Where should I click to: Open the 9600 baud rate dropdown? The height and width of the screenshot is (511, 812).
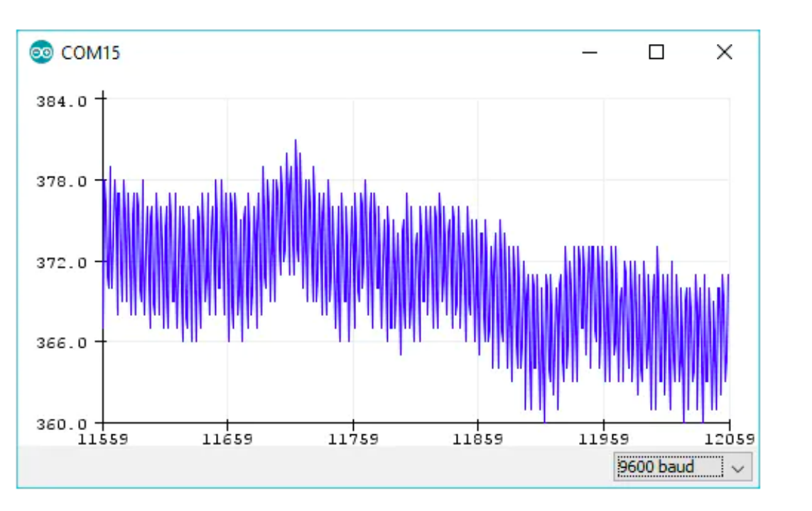tap(683, 467)
